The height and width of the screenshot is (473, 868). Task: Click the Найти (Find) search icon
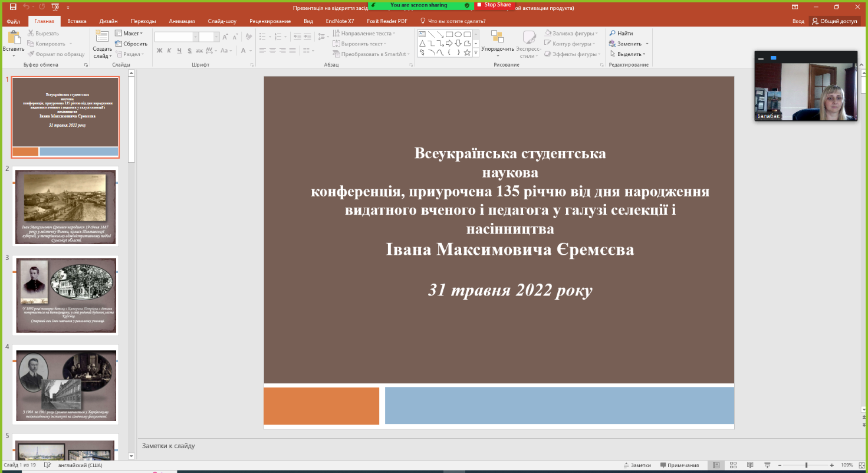pos(613,34)
